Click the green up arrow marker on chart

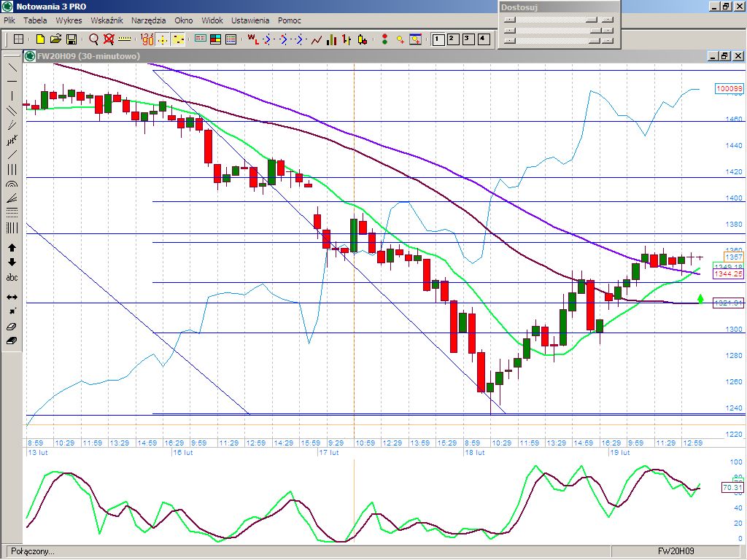pyautogui.click(x=700, y=299)
